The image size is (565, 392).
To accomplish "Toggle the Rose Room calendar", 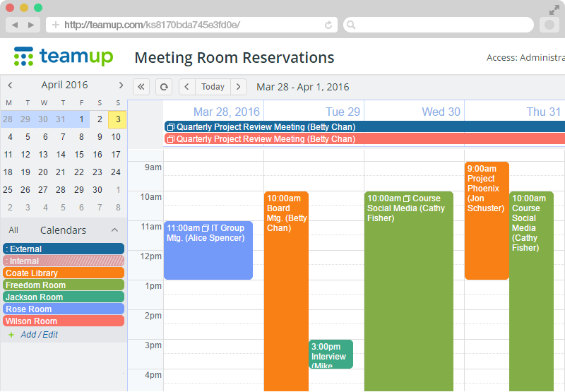I will pyautogui.click(x=64, y=309).
